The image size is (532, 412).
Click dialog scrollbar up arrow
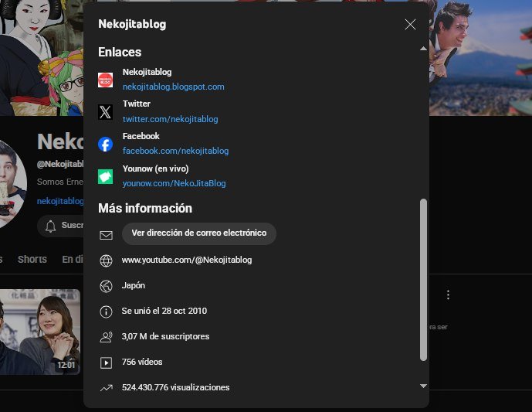pos(423,49)
